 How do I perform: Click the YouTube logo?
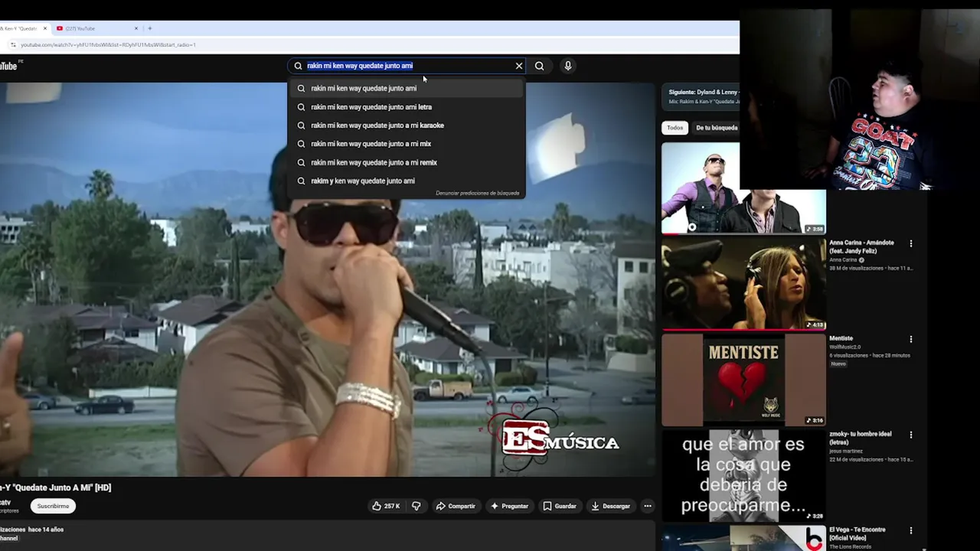[9, 66]
